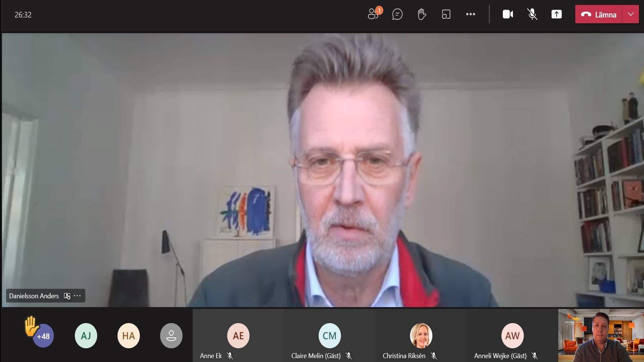The width and height of the screenshot is (644, 362).
Task: Unmute the microphone
Action: [532, 14]
